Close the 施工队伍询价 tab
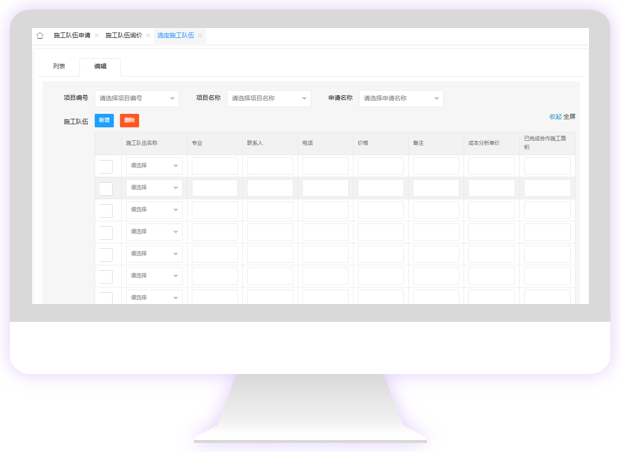 [148, 35]
